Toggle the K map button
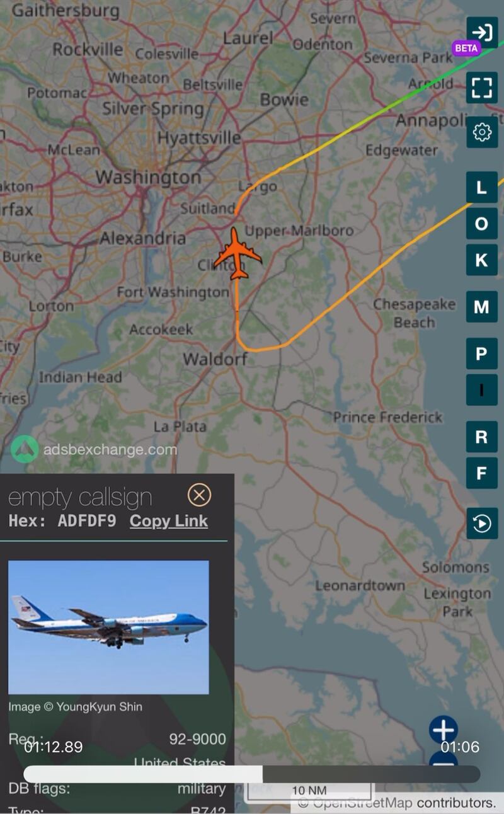 (482, 260)
